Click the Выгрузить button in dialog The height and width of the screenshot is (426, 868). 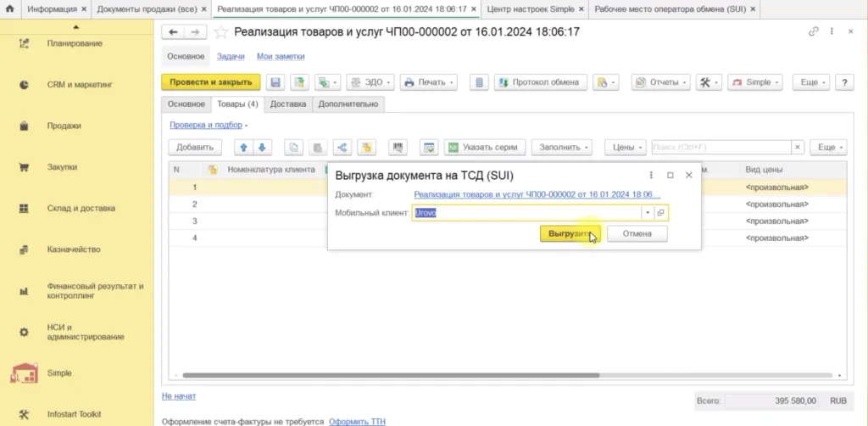tap(570, 233)
